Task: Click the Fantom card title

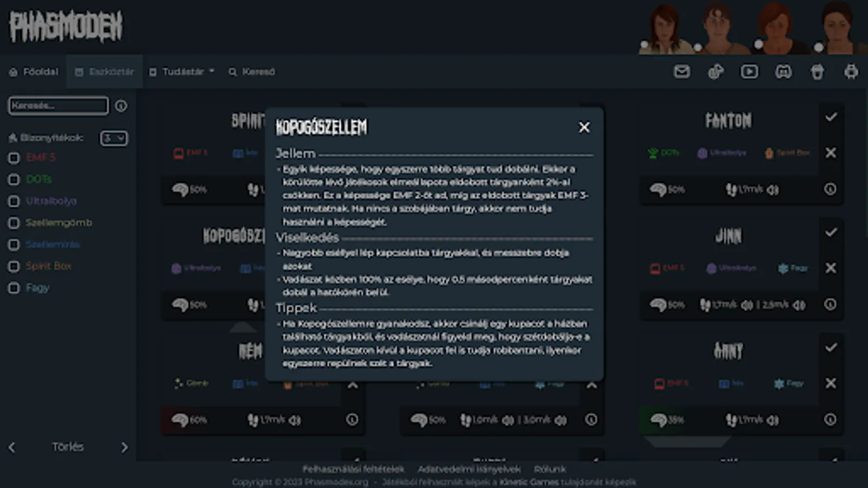Action: (729, 120)
